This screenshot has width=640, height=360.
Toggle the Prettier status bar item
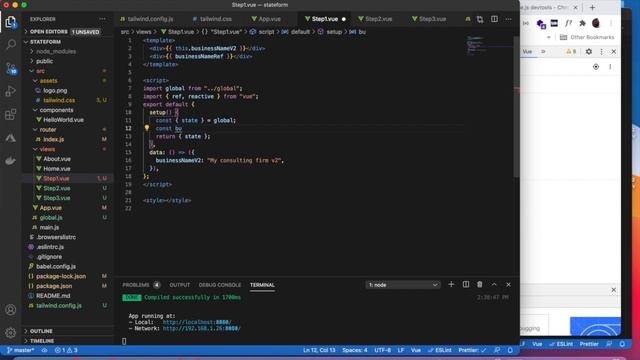coord(472,350)
